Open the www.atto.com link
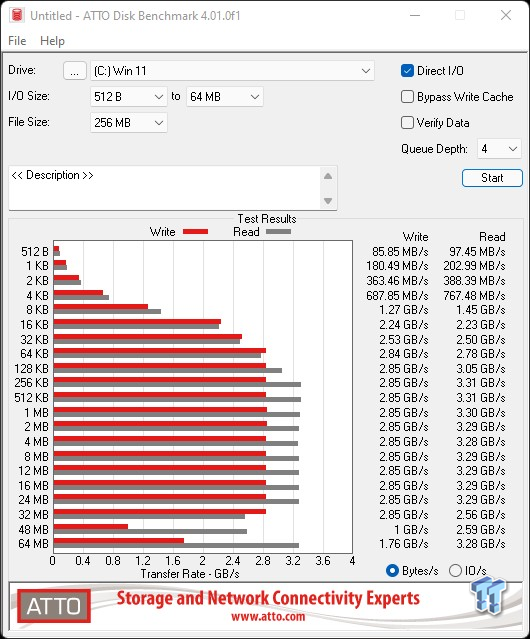Image resolution: width=530 pixels, height=639 pixels. pos(268,617)
